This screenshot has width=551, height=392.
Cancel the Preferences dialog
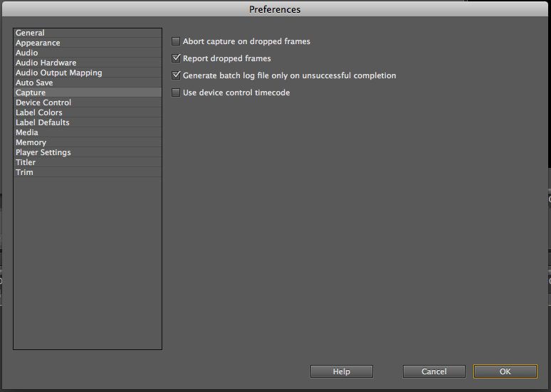pos(434,371)
